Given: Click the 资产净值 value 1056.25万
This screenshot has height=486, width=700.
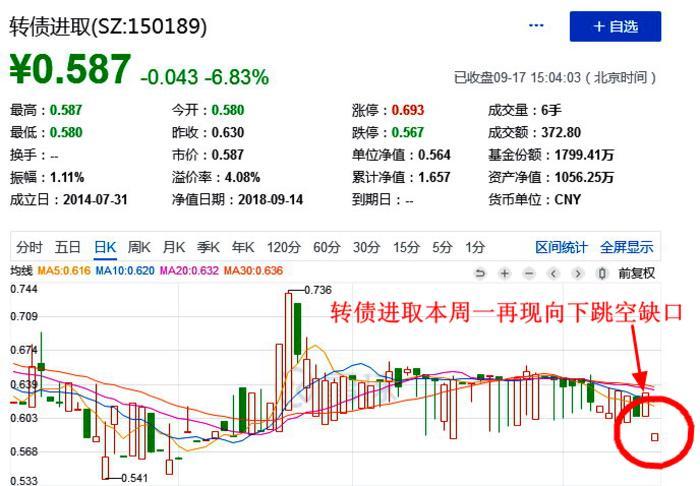Looking at the screenshot, I should [x=584, y=177].
